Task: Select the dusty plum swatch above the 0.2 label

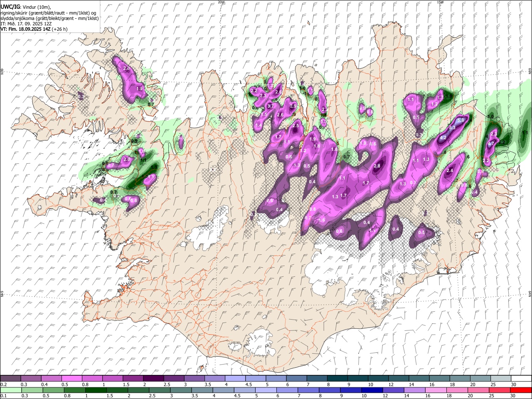Action: point(11,379)
